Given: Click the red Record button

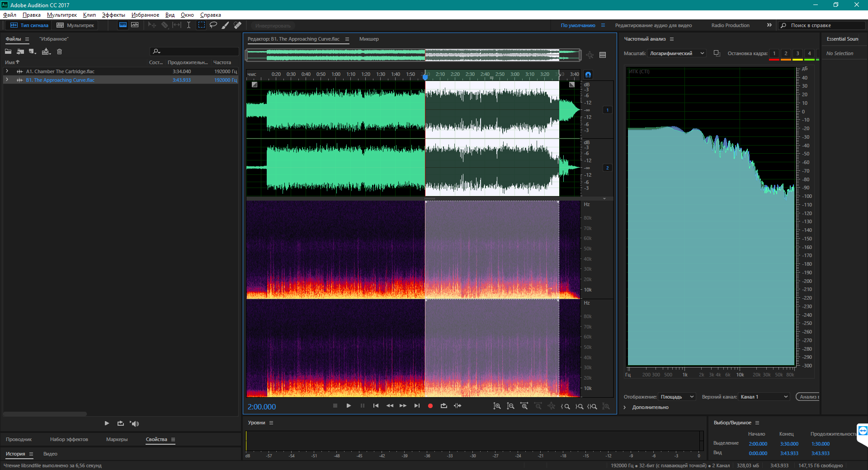Looking at the screenshot, I should 430,406.
